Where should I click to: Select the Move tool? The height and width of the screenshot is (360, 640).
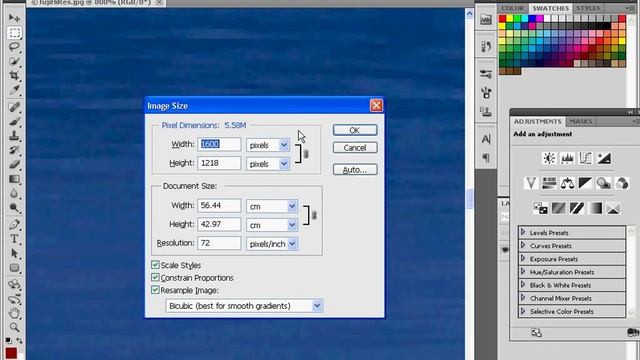[14, 18]
